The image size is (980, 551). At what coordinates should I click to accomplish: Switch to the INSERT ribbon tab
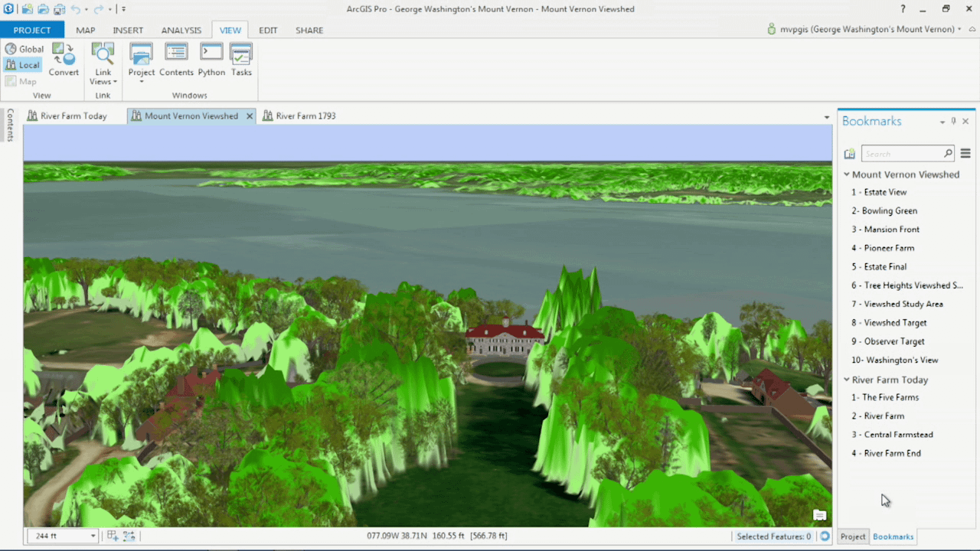click(x=128, y=30)
